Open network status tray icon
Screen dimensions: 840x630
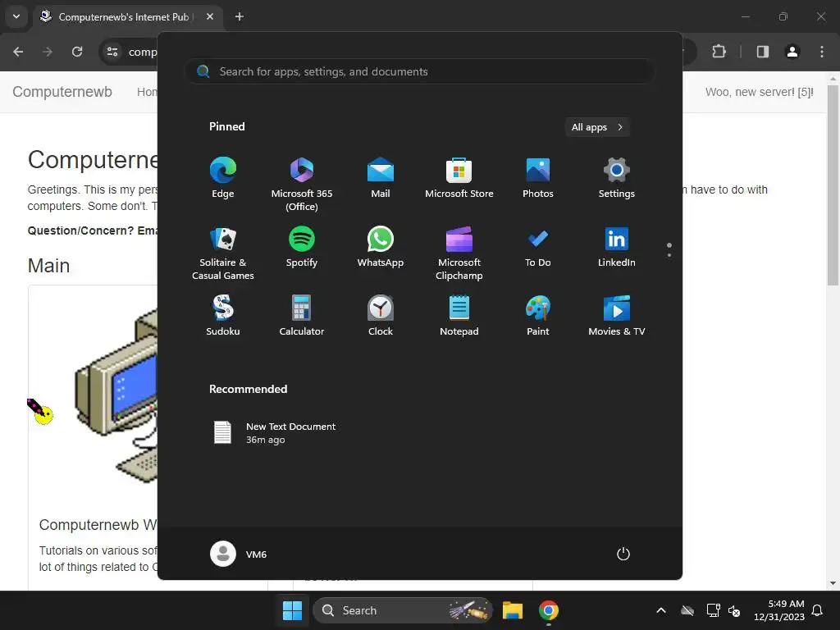713,610
